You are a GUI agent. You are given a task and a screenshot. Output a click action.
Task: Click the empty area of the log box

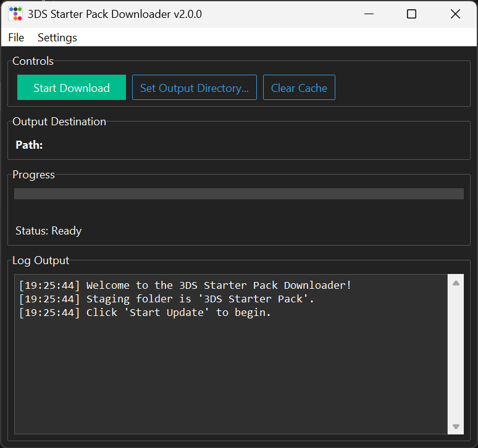point(229,376)
